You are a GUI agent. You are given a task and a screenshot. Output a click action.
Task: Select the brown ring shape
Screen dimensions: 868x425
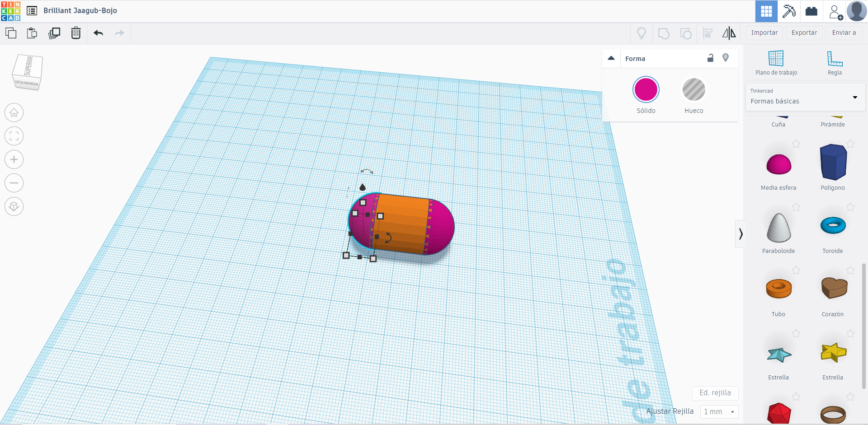pyautogui.click(x=833, y=414)
